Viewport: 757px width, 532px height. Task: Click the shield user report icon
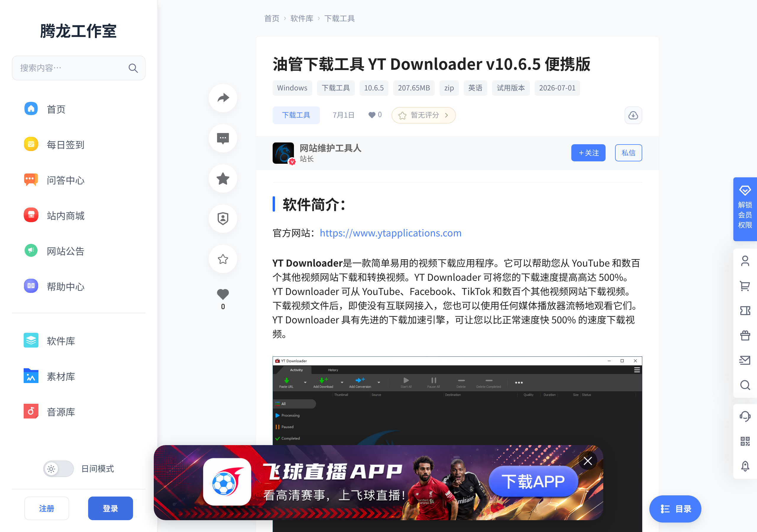[223, 218]
